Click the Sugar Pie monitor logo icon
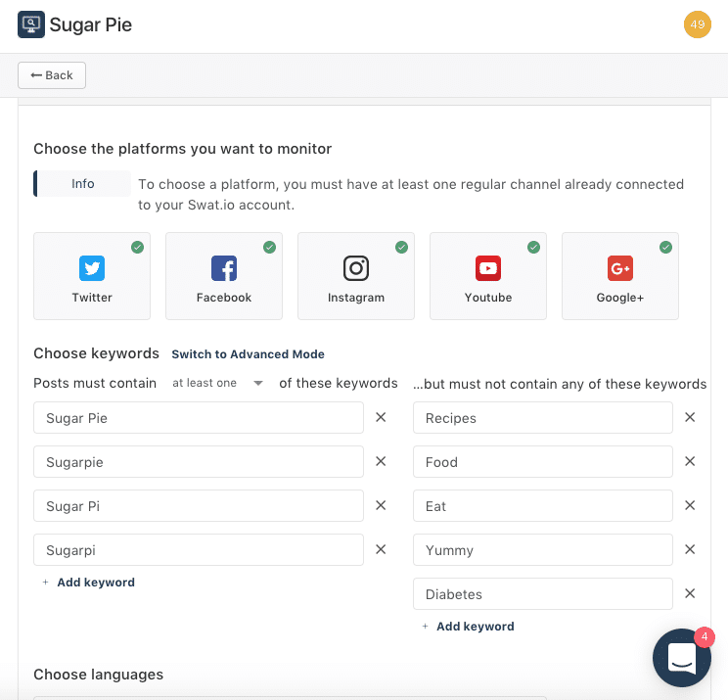 31,24
